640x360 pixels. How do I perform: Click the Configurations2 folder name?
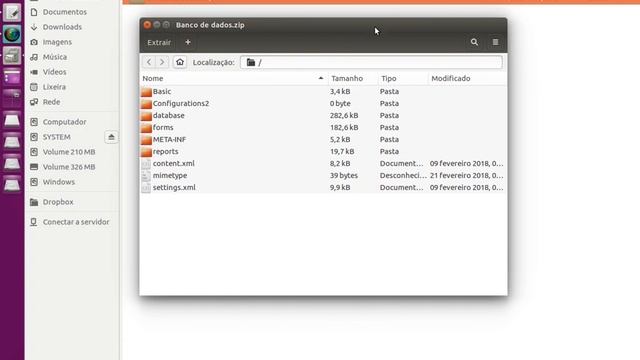click(x=181, y=103)
